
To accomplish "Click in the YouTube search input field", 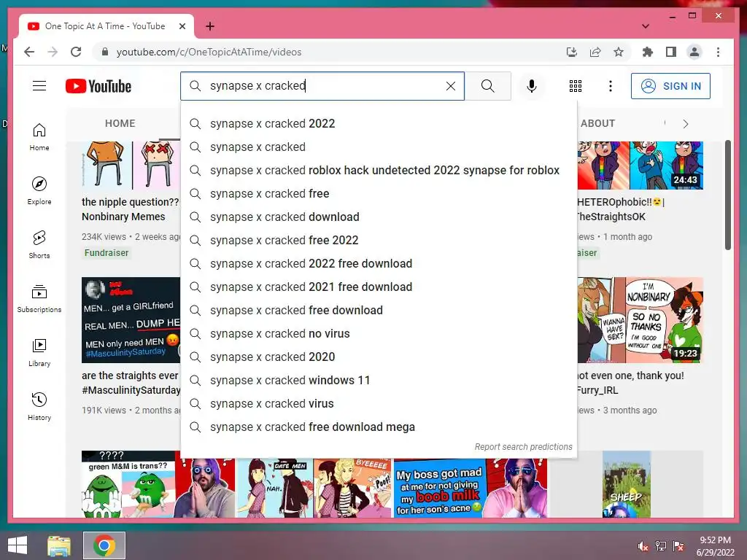I will coord(324,86).
